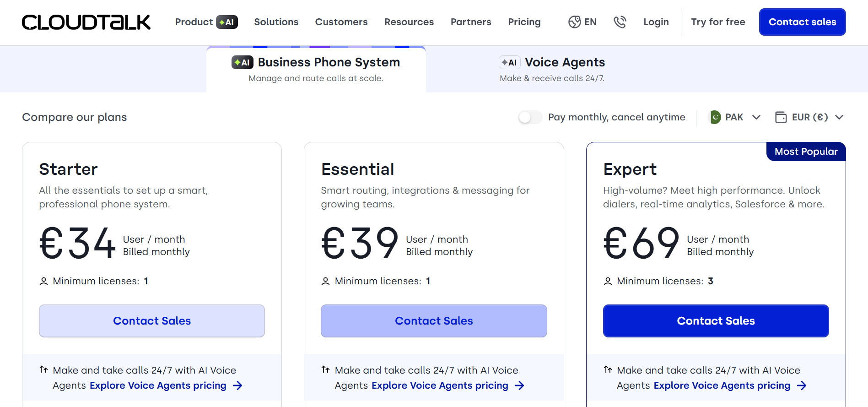
Task: Click the wallet currency icon
Action: (781, 117)
